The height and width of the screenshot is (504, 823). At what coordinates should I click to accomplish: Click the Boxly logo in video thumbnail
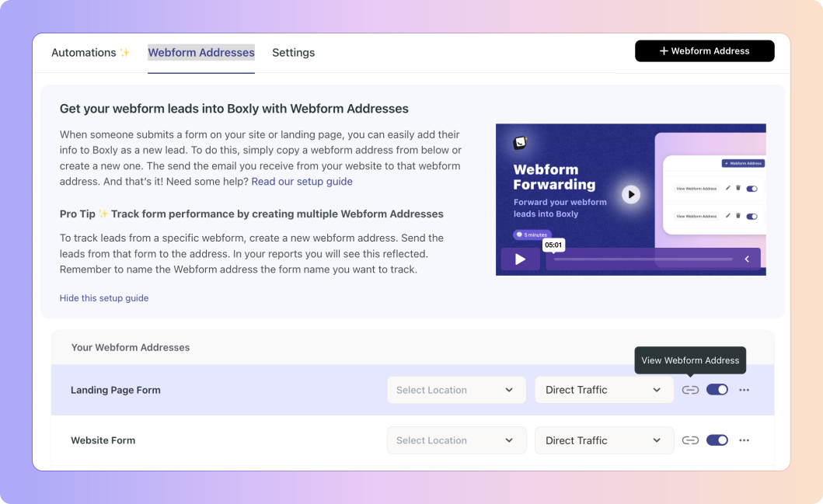pyautogui.click(x=520, y=143)
